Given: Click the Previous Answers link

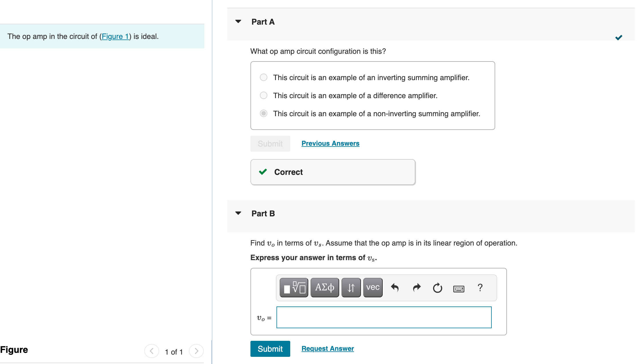Looking at the screenshot, I should tap(330, 143).
